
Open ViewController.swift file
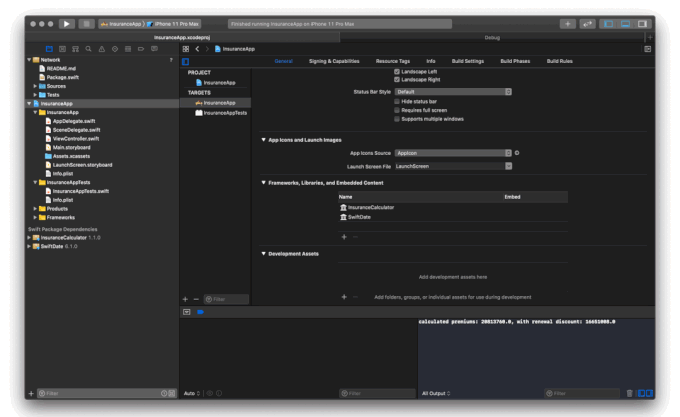(75, 139)
